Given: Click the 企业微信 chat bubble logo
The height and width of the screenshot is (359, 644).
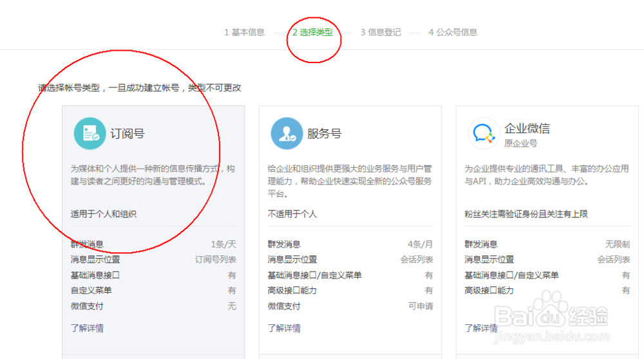Looking at the screenshot, I should (484, 133).
